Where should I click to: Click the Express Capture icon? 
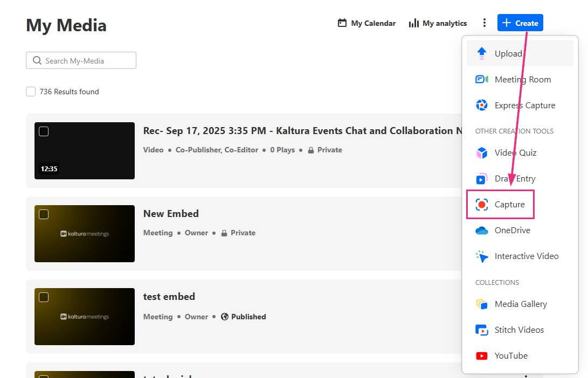pyautogui.click(x=481, y=106)
